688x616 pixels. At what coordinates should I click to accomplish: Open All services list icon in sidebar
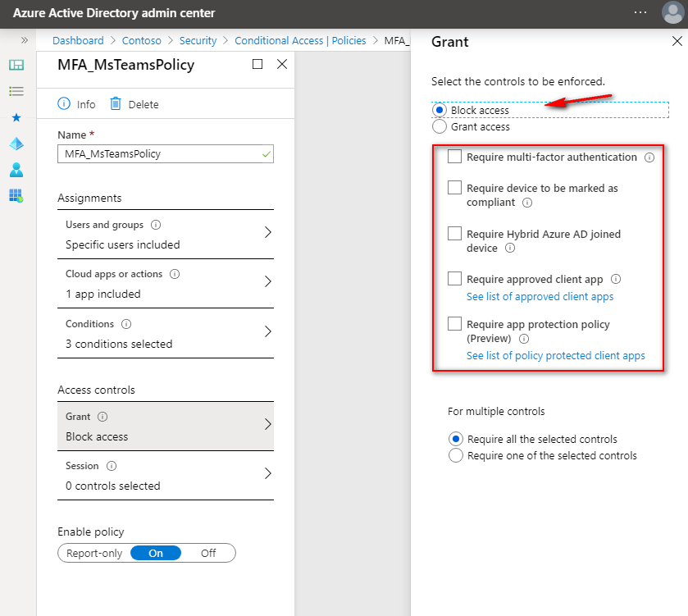[16, 91]
